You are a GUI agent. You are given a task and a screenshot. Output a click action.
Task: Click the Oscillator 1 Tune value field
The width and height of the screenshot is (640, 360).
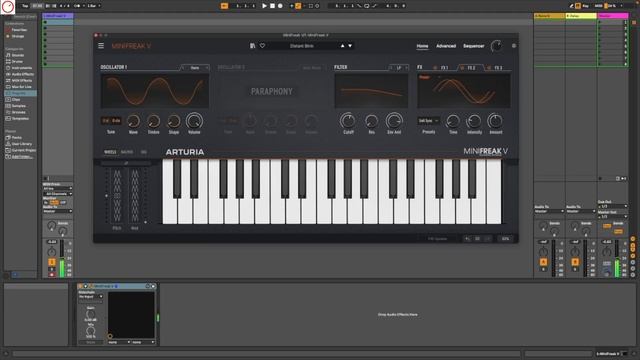[x=111, y=121]
